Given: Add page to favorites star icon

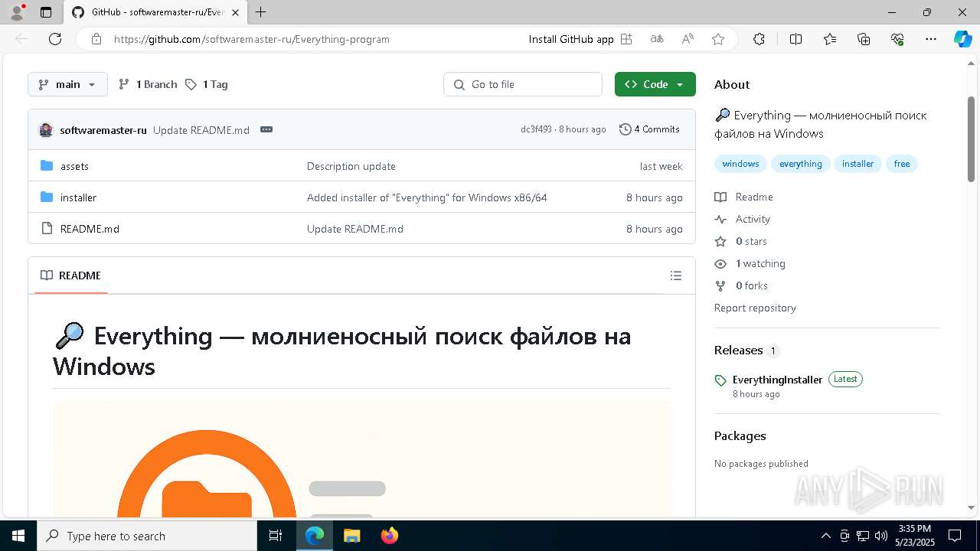Looking at the screenshot, I should 718,39.
